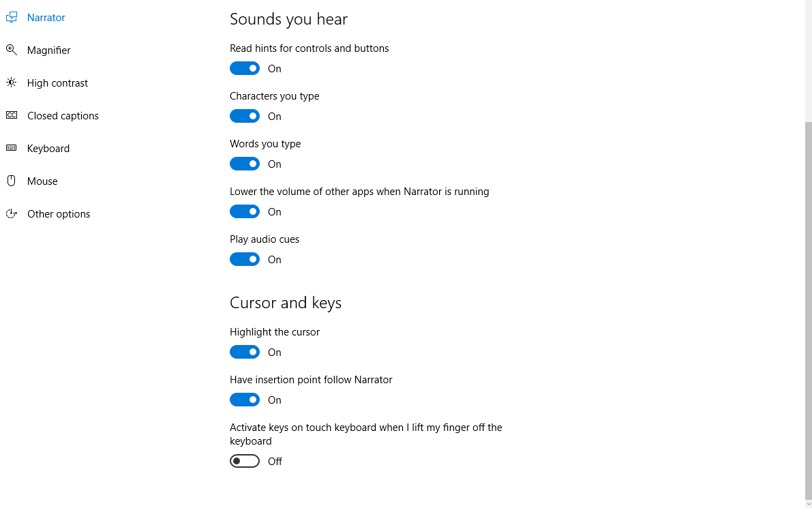Click the High contrast sun icon
The height and width of the screenshot is (508, 812).
(x=12, y=83)
